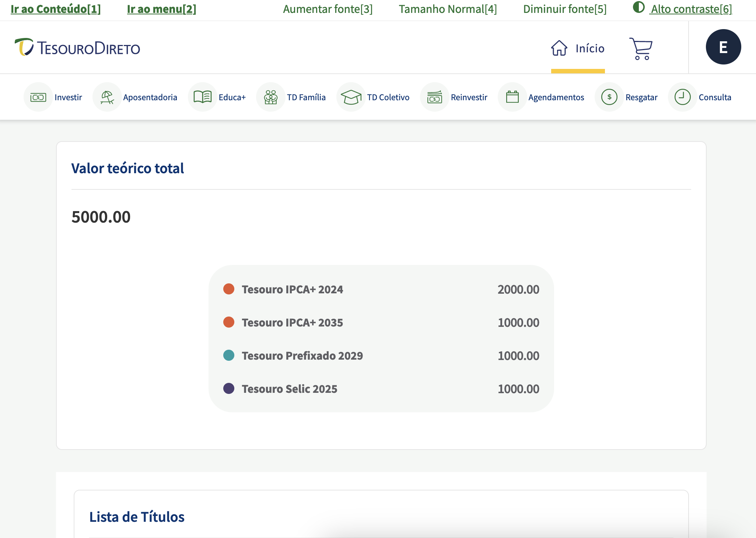The width and height of the screenshot is (756, 538).
Task: Click Diminuir fonte option
Action: [x=565, y=9]
